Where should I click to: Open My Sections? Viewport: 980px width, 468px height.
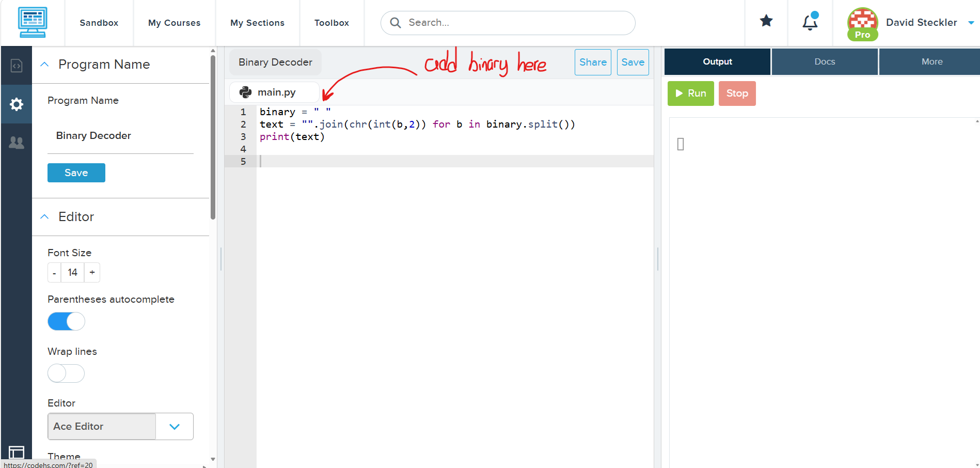pyautogui.click(x=258, y=23)
